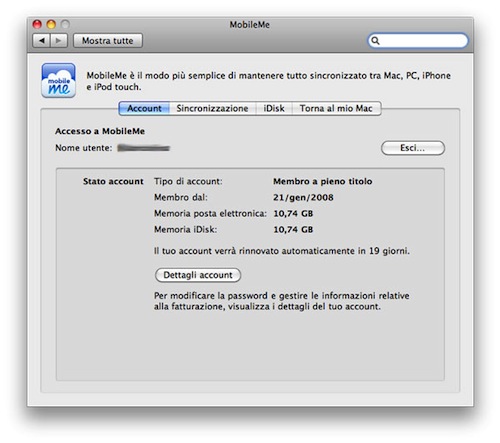Minimize window using the yellow button

point(51,24)
